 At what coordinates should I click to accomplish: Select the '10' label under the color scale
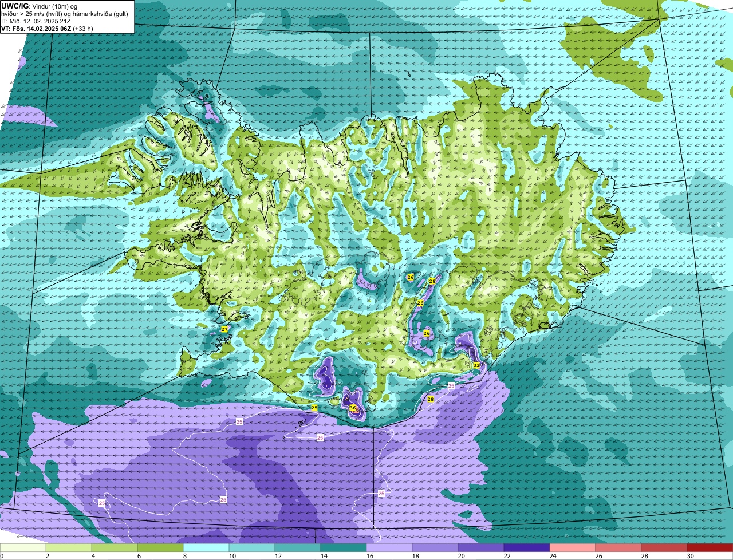(231, 556)
